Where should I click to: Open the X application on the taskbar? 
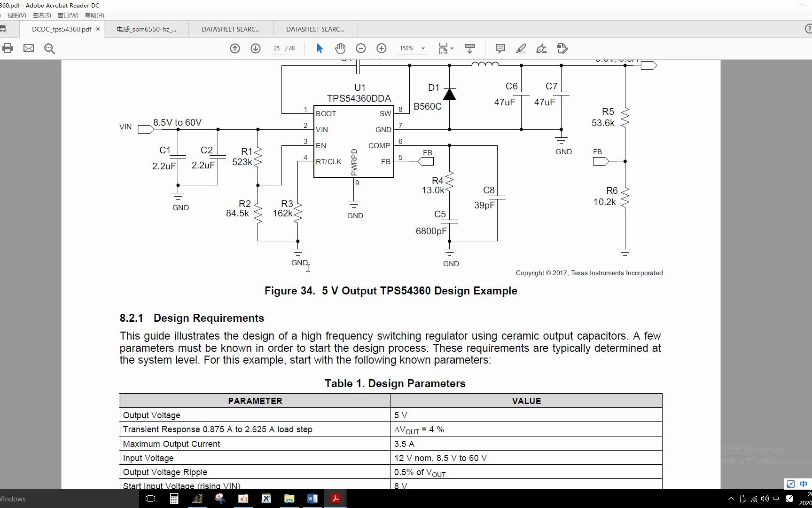tap(266, 499)
